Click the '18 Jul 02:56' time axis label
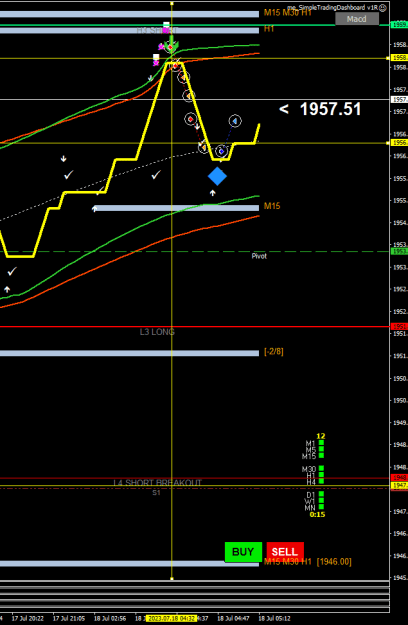The image size is (408, 625). click(110, 619)
